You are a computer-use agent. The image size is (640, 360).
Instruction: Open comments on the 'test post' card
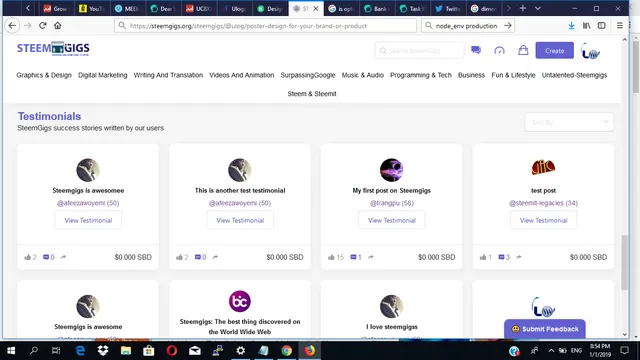coord(501,257)
